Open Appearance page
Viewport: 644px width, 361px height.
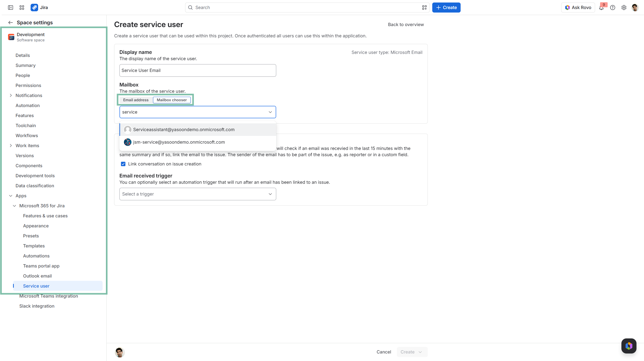coord(36,226)
